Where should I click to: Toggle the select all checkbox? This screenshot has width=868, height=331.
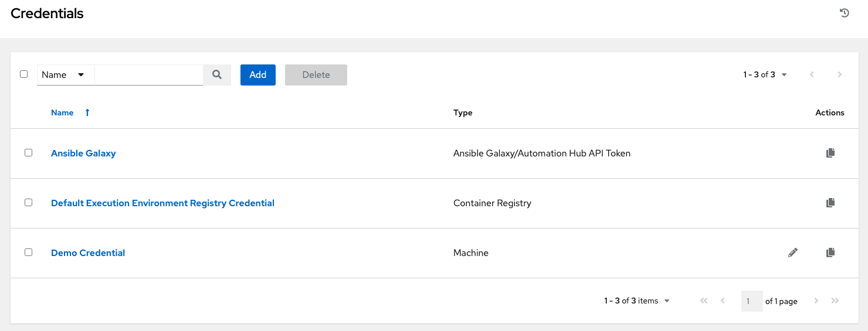24,74
